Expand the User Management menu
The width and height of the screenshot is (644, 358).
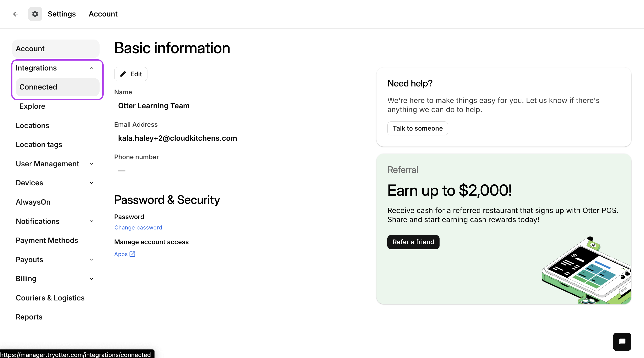point(91,164)
